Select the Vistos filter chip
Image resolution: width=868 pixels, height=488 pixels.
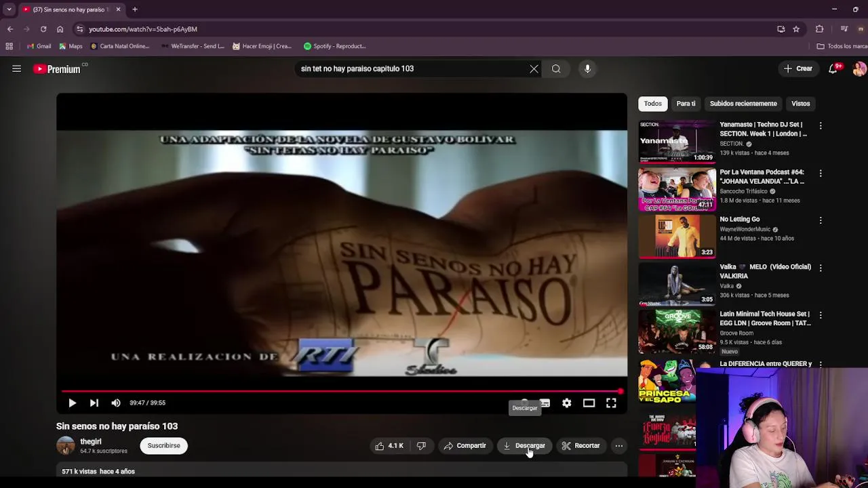tap(801, 104)
